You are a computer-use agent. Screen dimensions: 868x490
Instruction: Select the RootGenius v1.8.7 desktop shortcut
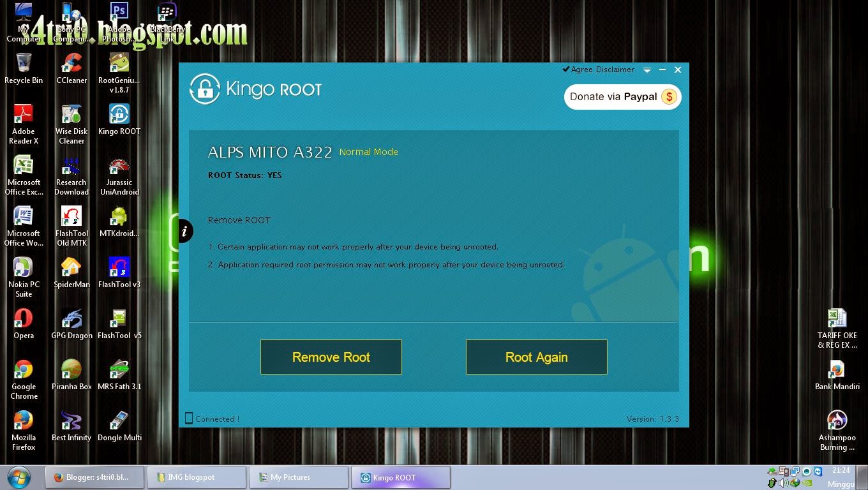click(119, 73)
